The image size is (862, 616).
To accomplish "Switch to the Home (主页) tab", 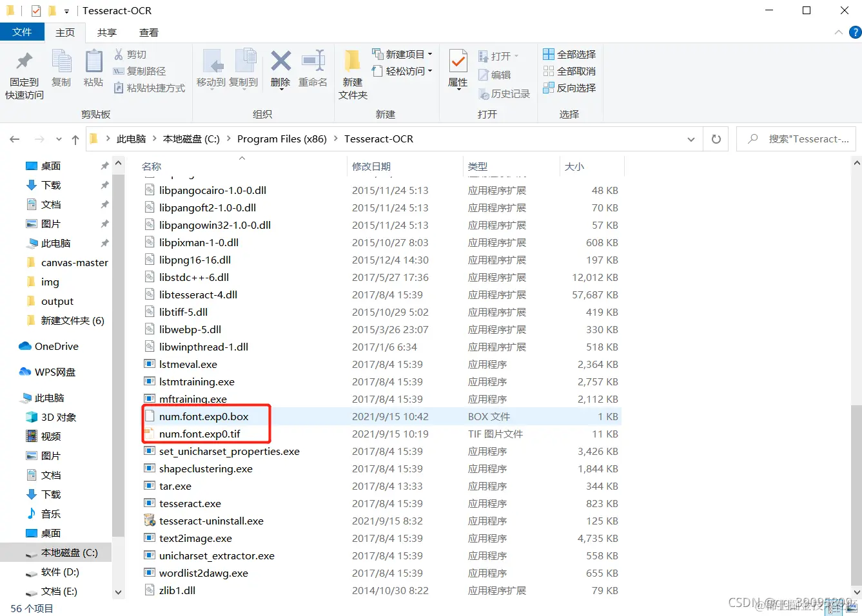I will click(x=65, y=33).
